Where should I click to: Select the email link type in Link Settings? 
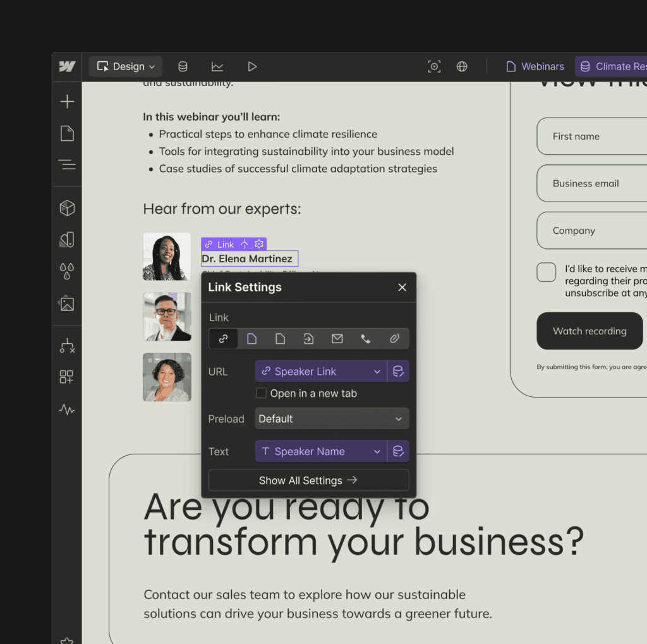[x=337, y=338]
